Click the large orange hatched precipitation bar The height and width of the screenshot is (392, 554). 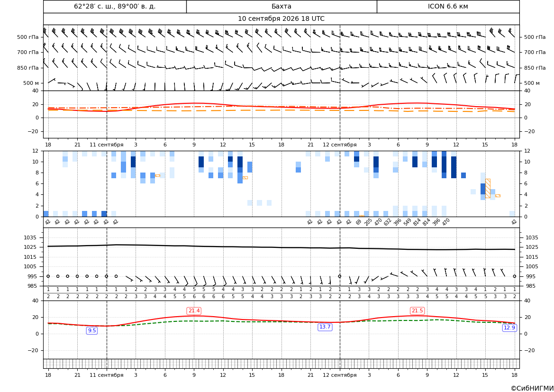pos(488,188)
